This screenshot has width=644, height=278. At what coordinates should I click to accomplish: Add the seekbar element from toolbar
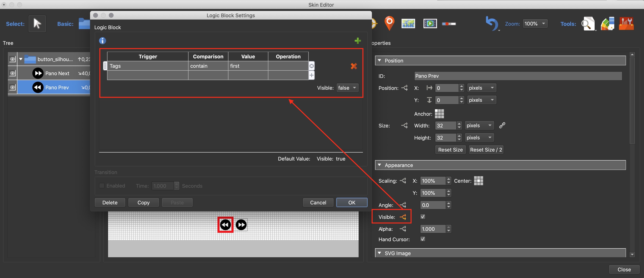click(449, 24)
